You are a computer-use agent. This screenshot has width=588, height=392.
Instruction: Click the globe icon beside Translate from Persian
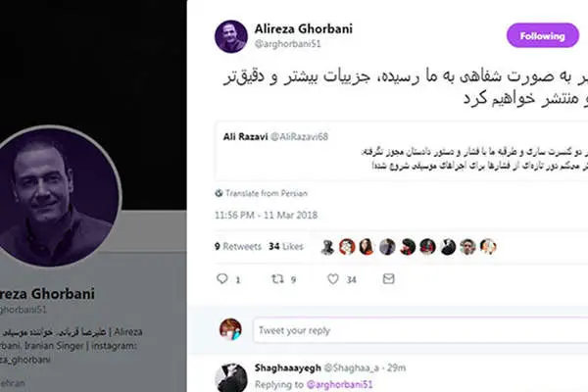tap(219, 193)
